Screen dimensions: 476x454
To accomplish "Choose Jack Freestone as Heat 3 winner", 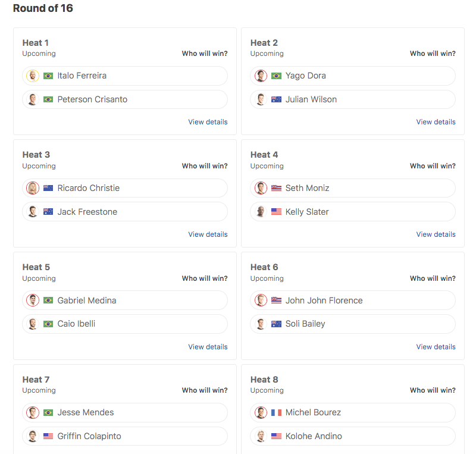I will 125,212.
